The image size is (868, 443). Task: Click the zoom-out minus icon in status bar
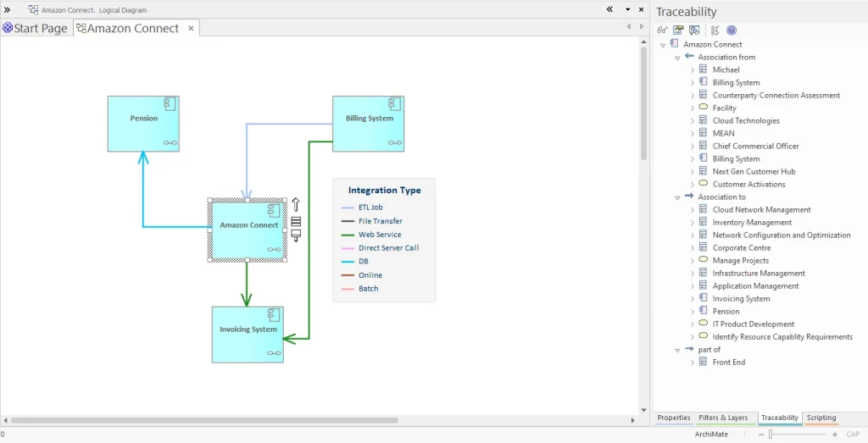point(761,435)
